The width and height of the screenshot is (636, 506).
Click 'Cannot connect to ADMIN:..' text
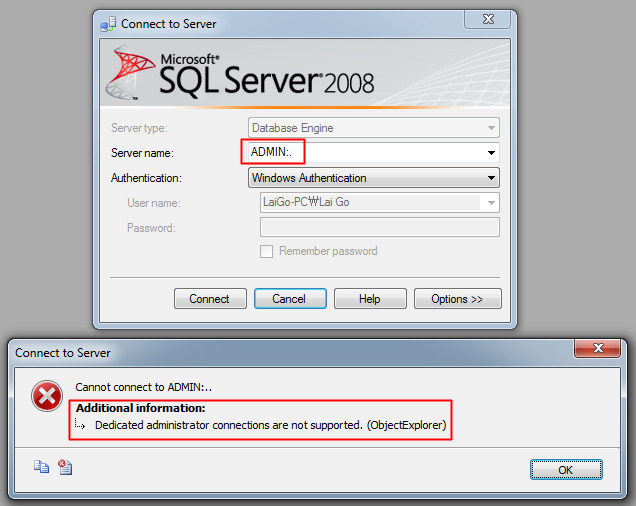144,387
